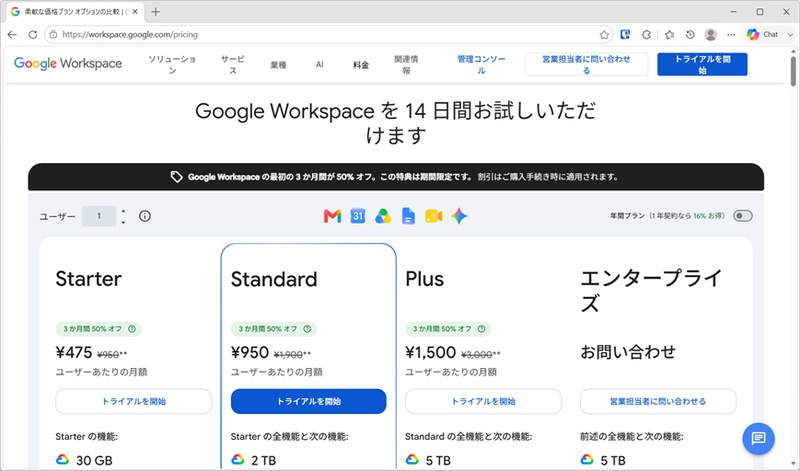Screen dimensions: 800x471
Task: Increase user count with up arrow
Action: click(123, 211)
